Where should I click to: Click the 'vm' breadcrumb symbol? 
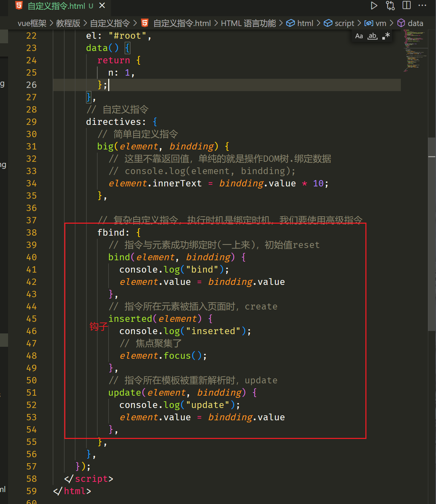click(x=381, y=23)
